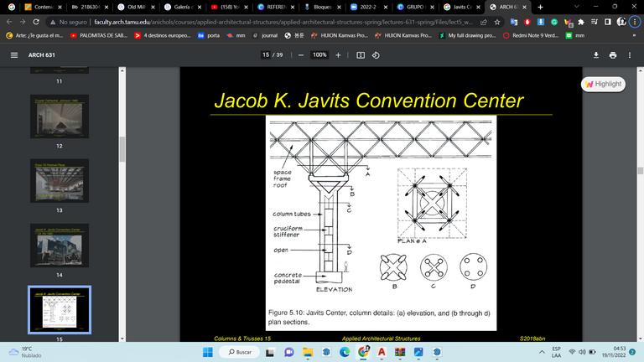Switch to the 'Bloques' tab
The height and width of the screenshot is (362, 644).
(322, 7)
